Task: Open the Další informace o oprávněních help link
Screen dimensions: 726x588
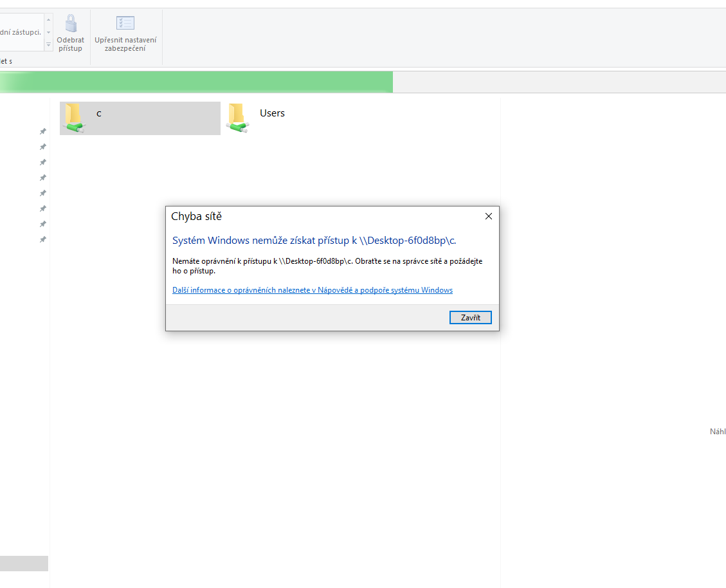Action: tap(313, 290)
